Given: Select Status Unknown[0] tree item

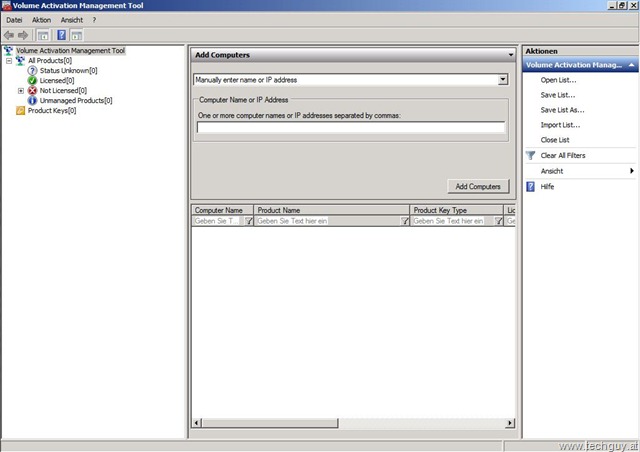Looking at the screenshot, I should pos(68,71).
